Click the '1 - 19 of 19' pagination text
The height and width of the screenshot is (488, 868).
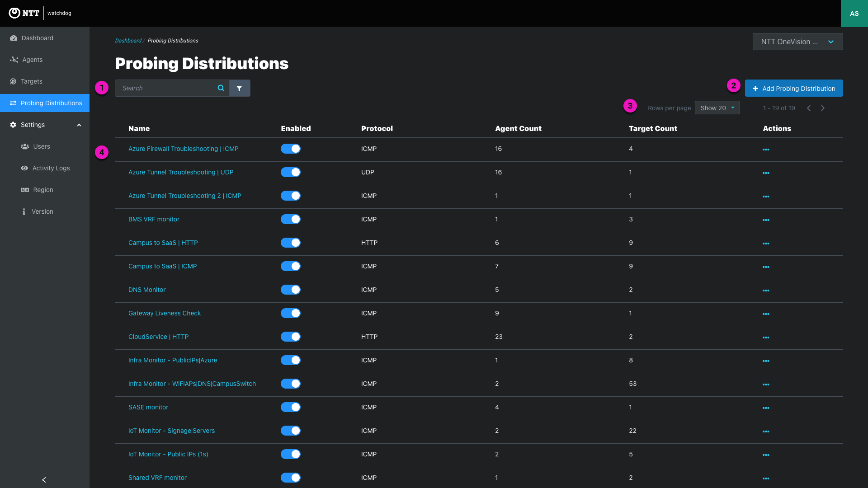point(779,108)
